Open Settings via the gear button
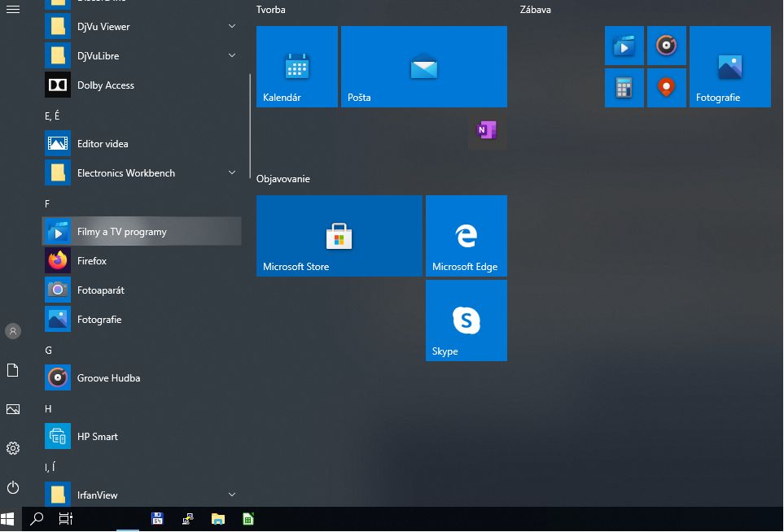Image resolution: width=784 pixels, height=532 pixels. coord(13,448)
